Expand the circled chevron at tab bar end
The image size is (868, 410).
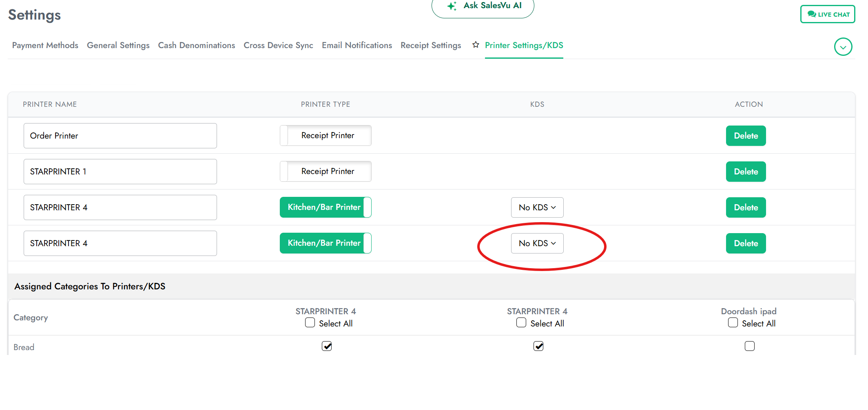tap(843, 47)
